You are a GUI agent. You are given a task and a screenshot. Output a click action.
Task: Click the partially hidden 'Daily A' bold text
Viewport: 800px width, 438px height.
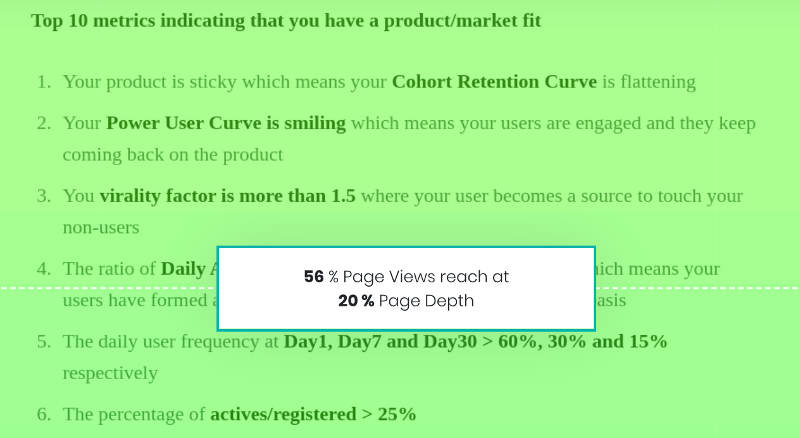189,269
